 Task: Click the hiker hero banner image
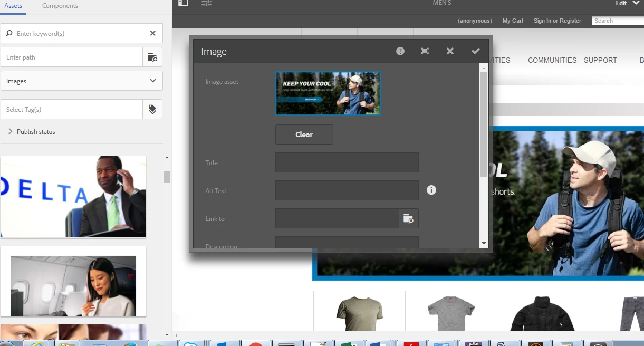click(569, 203)
